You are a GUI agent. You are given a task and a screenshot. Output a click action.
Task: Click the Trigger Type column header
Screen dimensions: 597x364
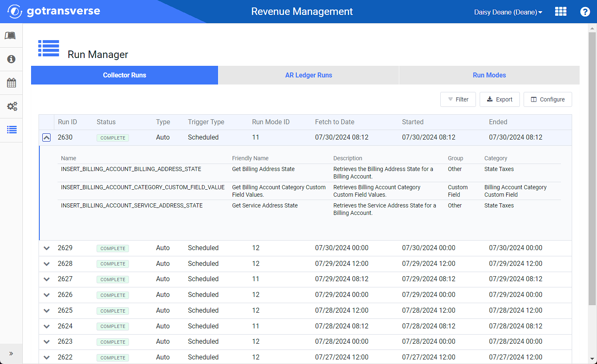point(206,122)
